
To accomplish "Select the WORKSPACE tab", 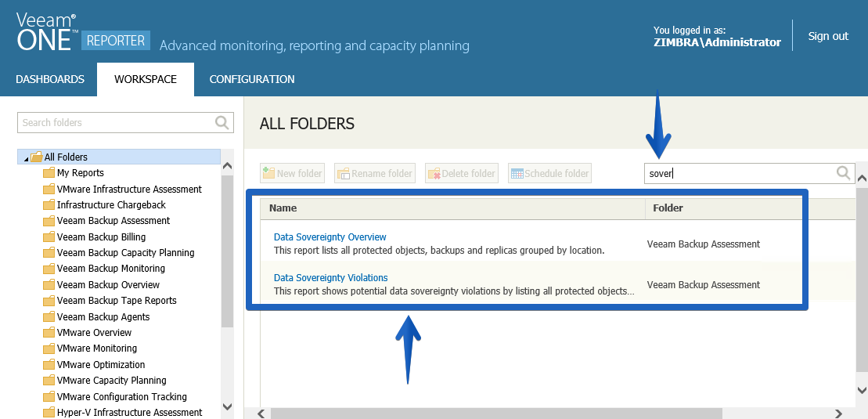I will tap(146, 79).
